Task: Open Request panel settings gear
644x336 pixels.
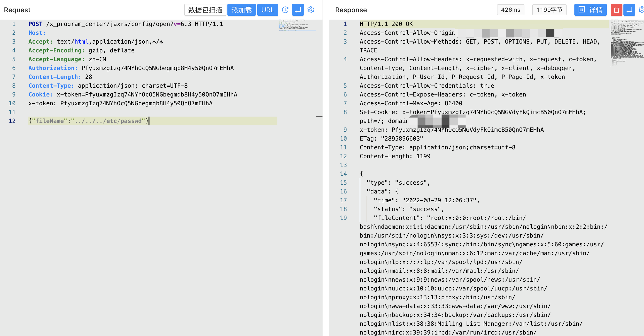Action: (310, 10)
